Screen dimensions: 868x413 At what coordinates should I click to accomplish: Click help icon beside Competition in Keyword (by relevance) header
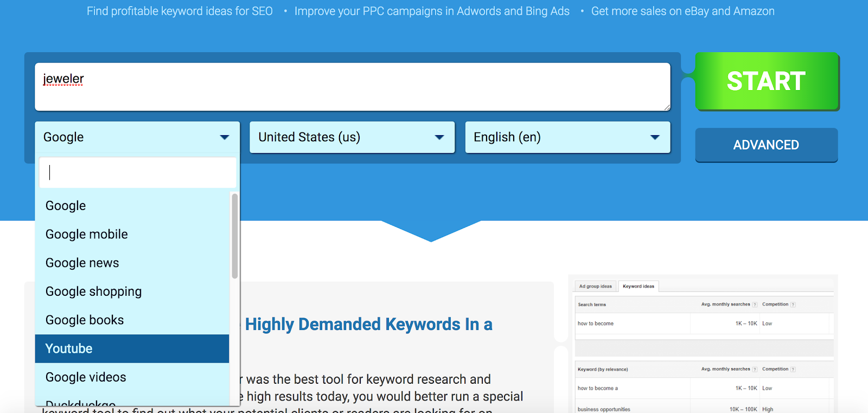pyautogui.click(x=793, y=369)
